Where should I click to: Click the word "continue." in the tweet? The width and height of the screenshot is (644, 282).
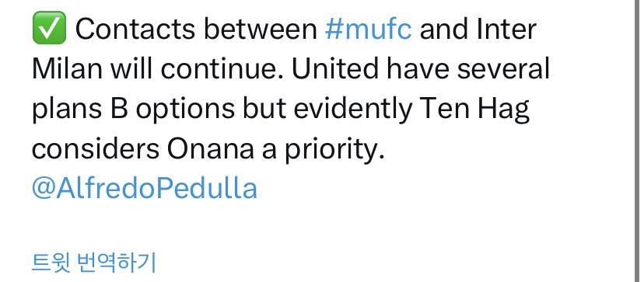[222, 68]
